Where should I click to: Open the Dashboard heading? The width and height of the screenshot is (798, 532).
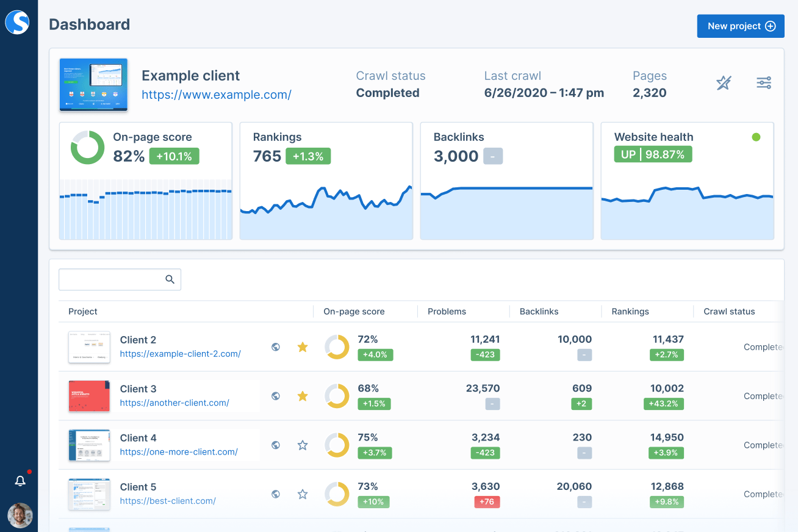point(89,24)
